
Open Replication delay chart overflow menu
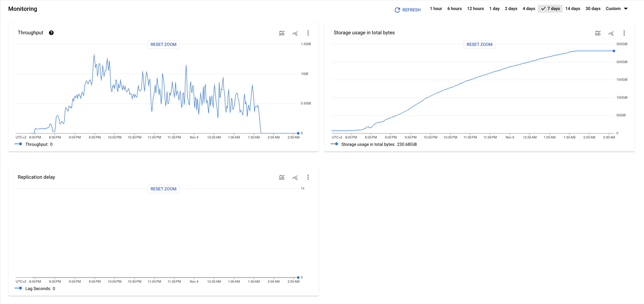[x=308, y=177]
